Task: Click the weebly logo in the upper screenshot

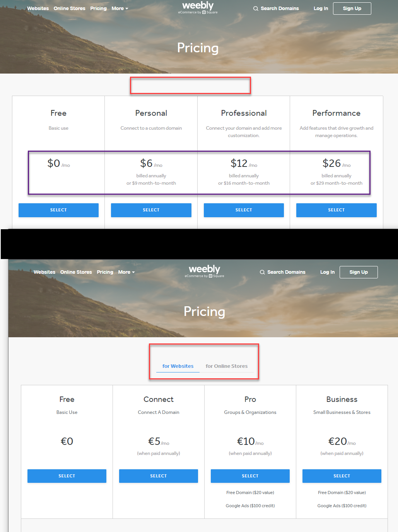Action: [198, 7]
